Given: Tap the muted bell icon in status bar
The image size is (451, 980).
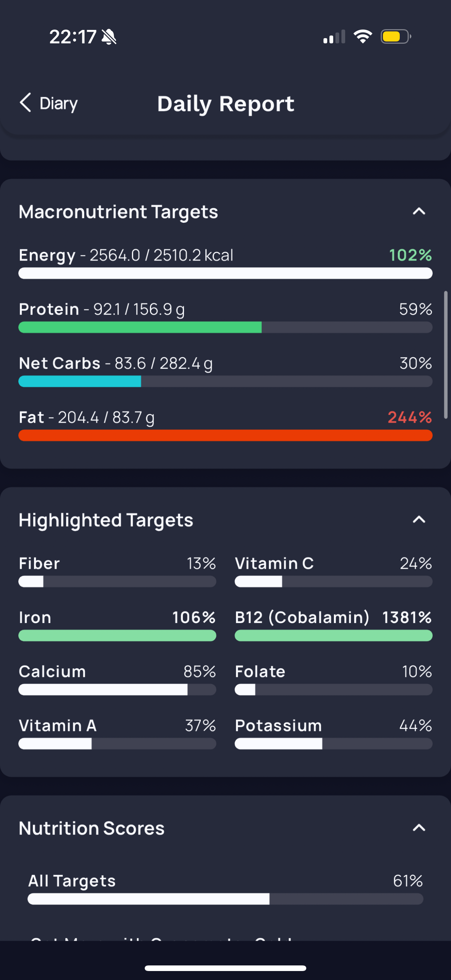Looking at the screenshot, I should tap(109, 37).
